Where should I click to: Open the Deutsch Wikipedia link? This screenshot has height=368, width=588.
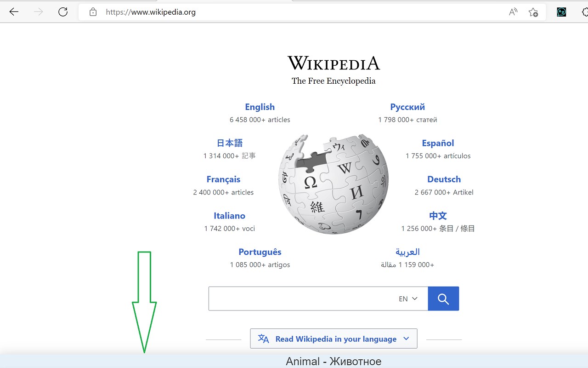444,179
